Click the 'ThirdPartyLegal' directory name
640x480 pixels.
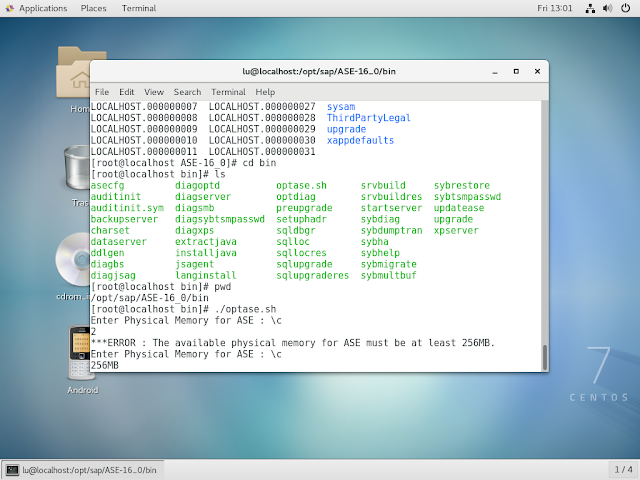(369, 118)
